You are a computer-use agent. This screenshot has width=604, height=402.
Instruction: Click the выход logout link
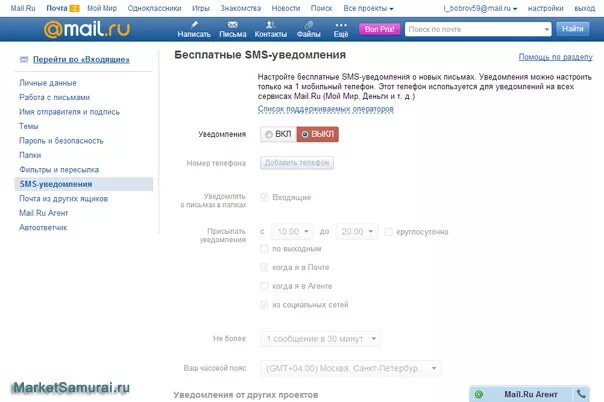click(584, 8)
